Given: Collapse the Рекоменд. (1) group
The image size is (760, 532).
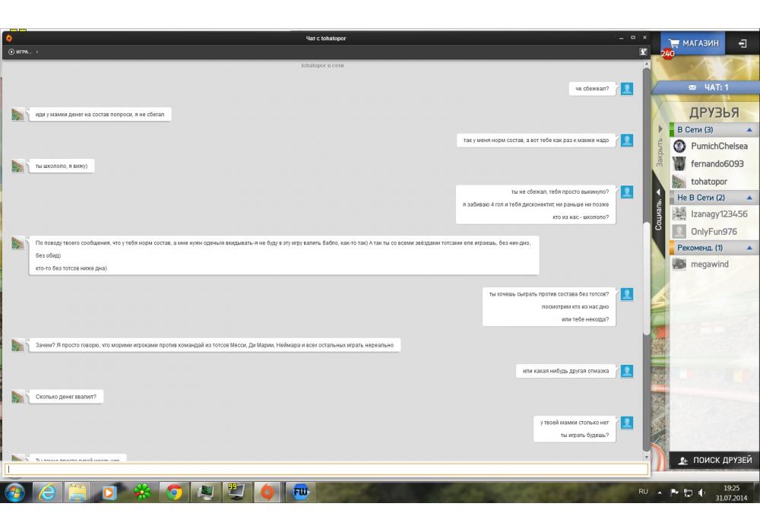Looking at the screenshot, I should pos(749,248).
